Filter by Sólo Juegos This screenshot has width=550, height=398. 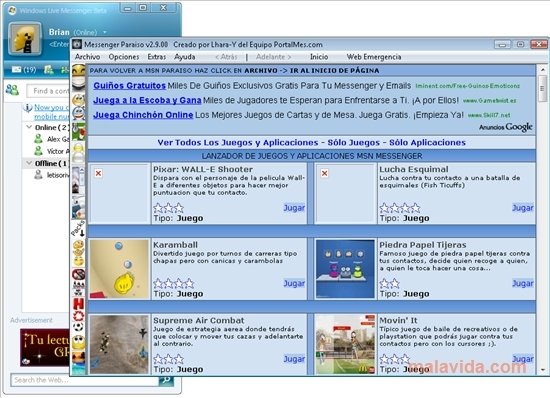(354, 143)
